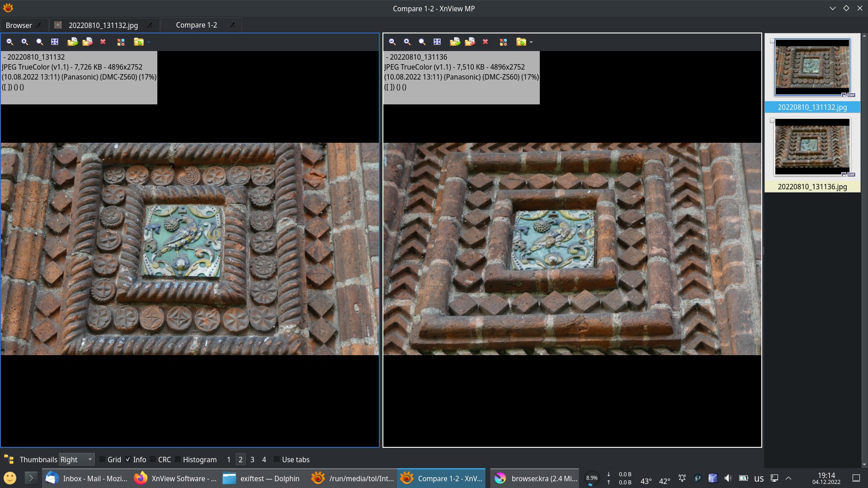Select the 20220810_131136.jpg thumbnail
Viewport: 868px width, 488px height.
pos(812,147)
